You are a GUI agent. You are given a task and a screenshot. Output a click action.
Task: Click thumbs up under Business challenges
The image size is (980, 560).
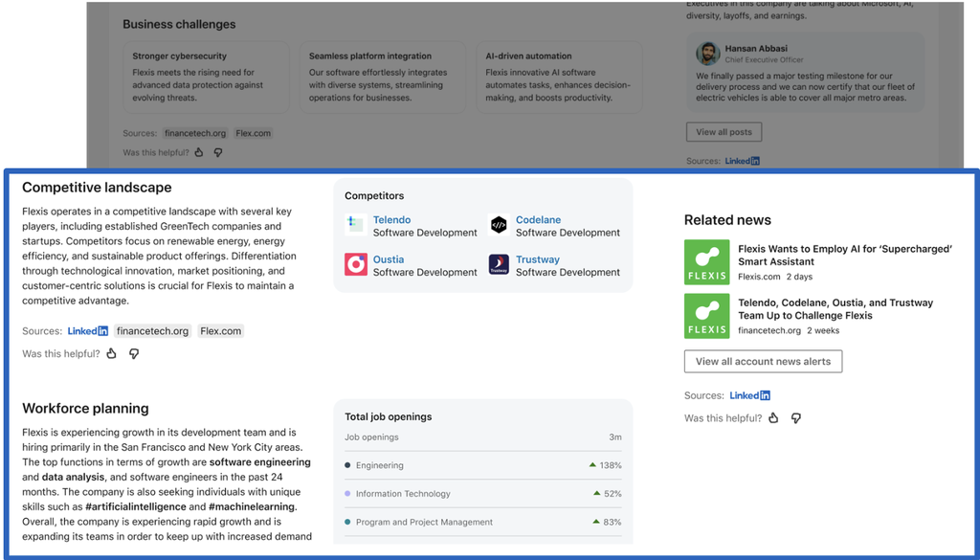(x=199, y=152)
